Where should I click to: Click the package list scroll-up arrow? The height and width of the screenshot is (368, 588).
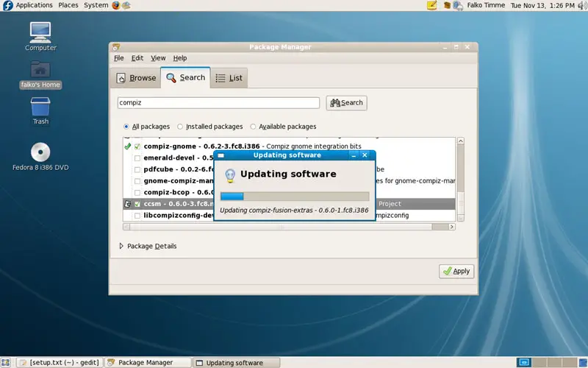click(x=461, y=141)
